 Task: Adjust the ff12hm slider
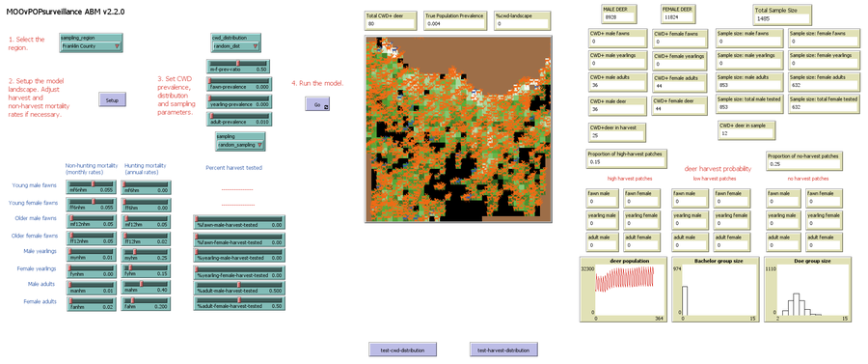(147, 238)
